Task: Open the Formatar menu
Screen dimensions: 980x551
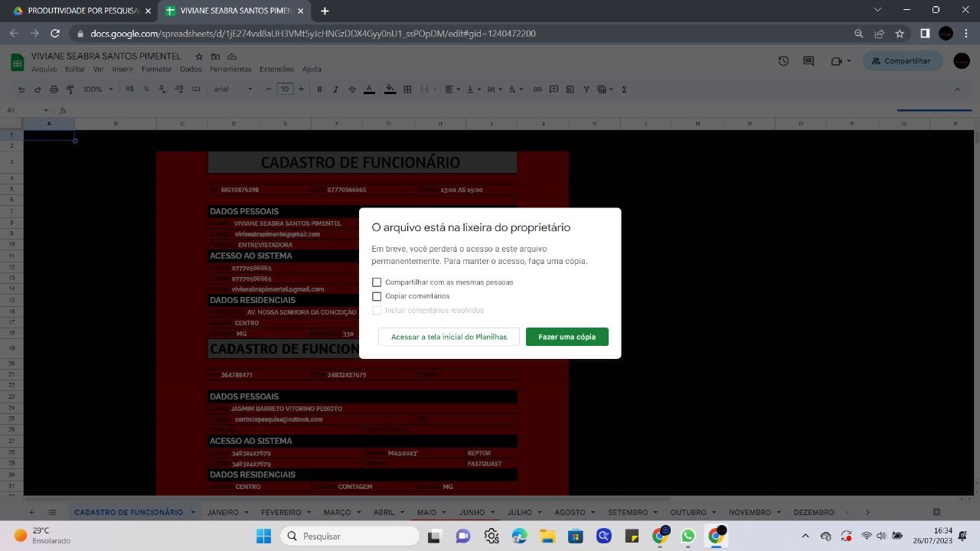Action: point(157,69)
